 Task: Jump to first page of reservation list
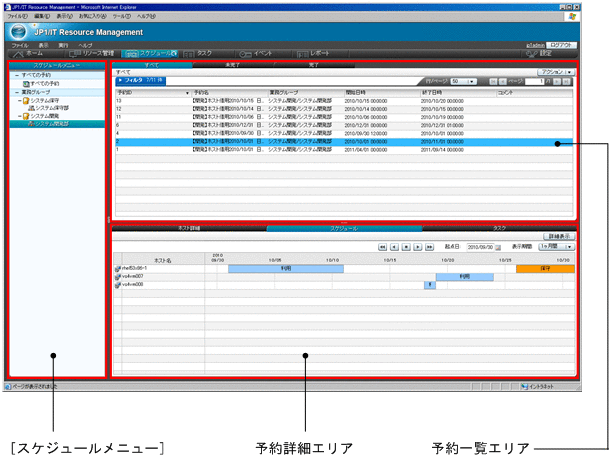493,82
